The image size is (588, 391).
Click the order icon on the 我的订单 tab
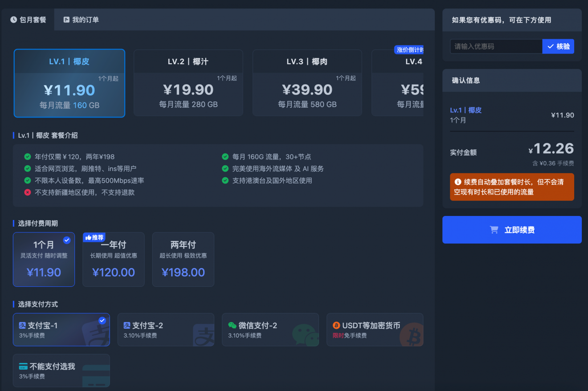tap(66, 20)
